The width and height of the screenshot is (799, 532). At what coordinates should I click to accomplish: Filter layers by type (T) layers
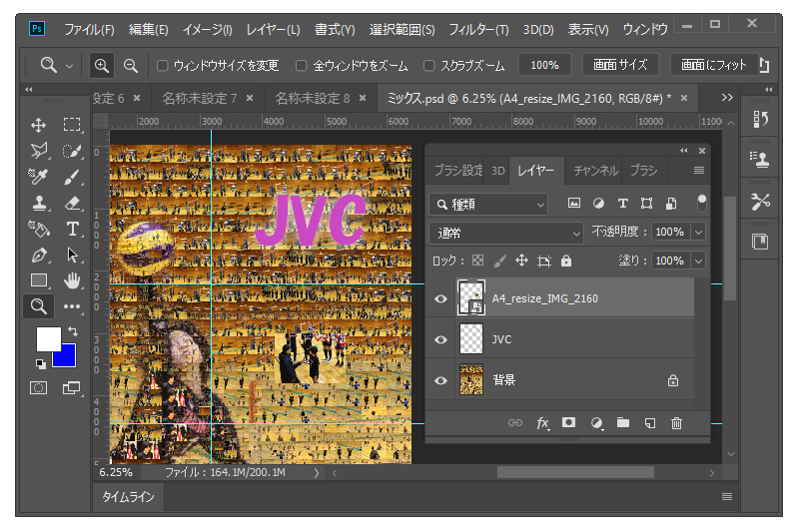[622, 204]
